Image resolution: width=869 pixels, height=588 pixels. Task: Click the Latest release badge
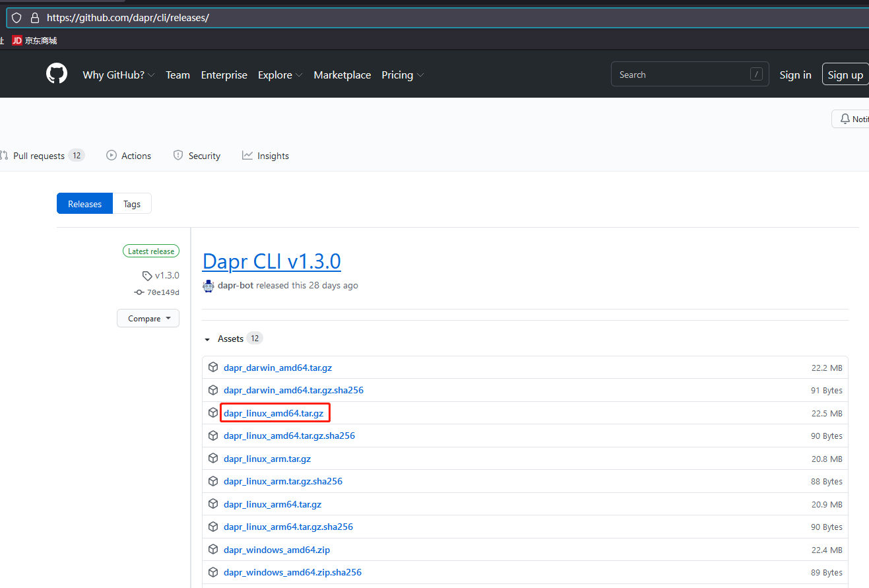(x=151, y=251)
